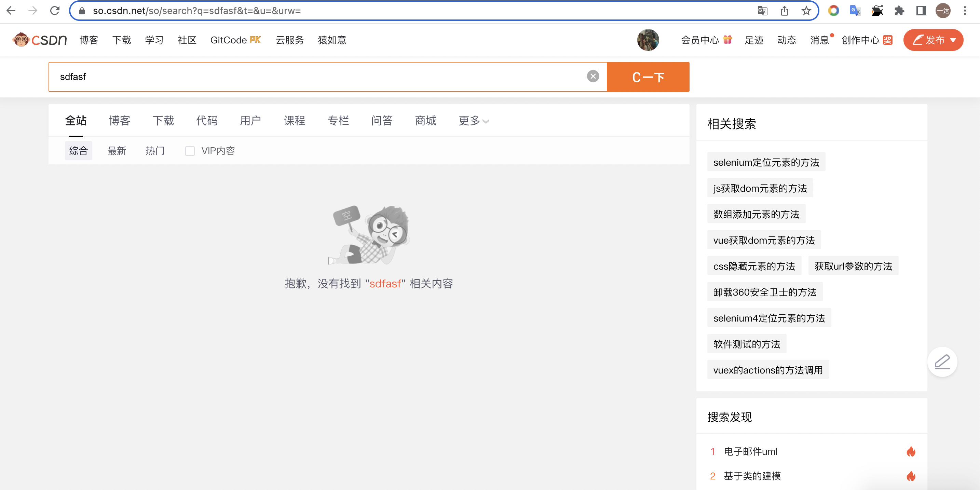Sort results by 热门

(155, 151)
